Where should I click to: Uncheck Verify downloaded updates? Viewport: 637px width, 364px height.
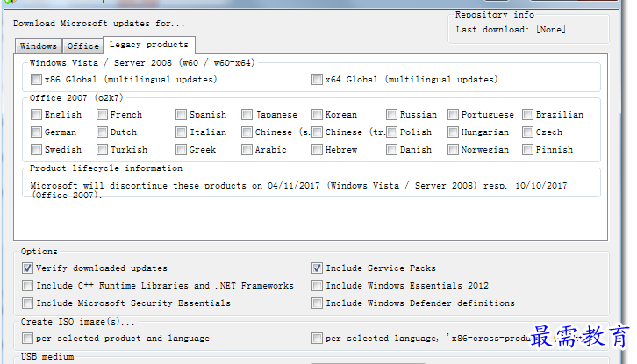tap(27, 268)
